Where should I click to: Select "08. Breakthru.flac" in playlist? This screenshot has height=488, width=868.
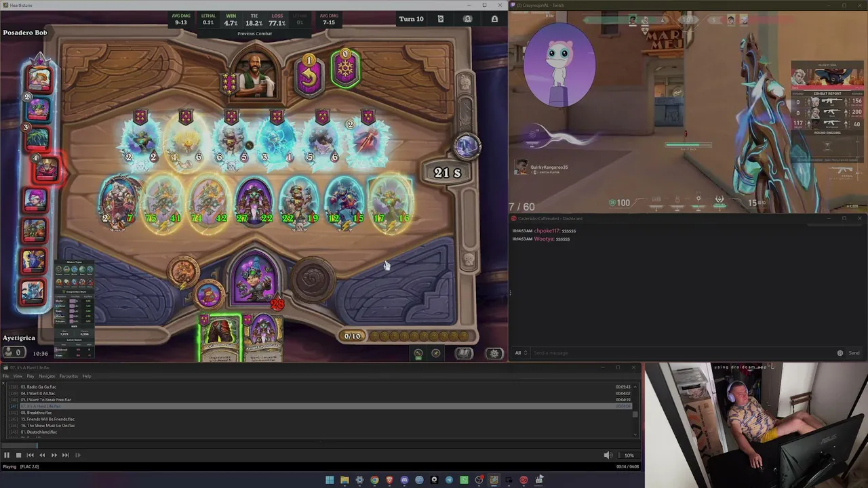click(x=36, y=413)
